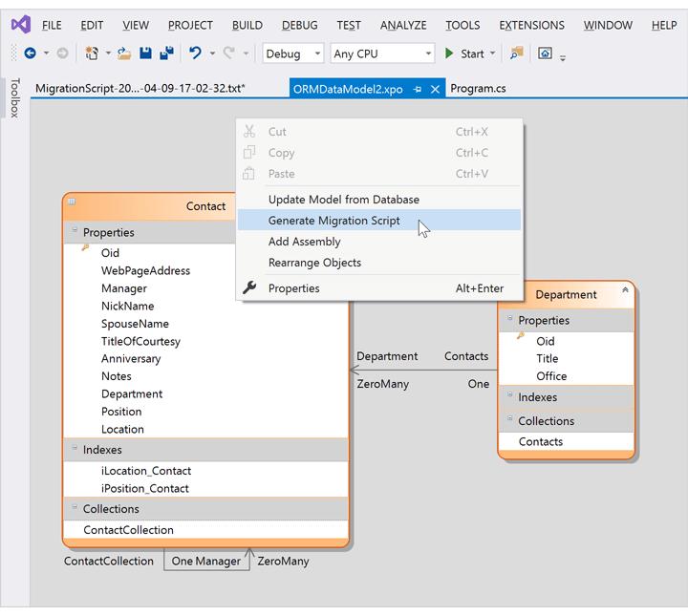This screenshot has width=688, height=616.
Task: Collapse the Department table with chevron
Action: (x=625, y=289)
